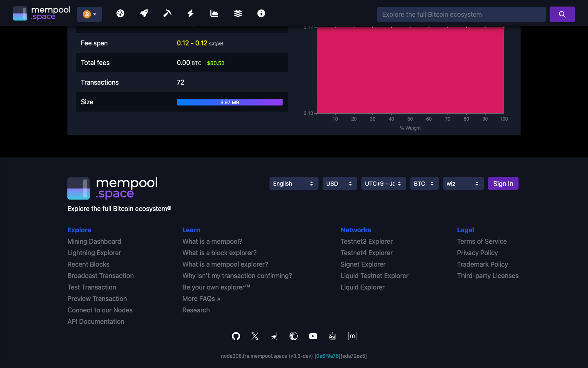Click the magnifying glass search button
The image size is (588, 368).
pos(562,14)
